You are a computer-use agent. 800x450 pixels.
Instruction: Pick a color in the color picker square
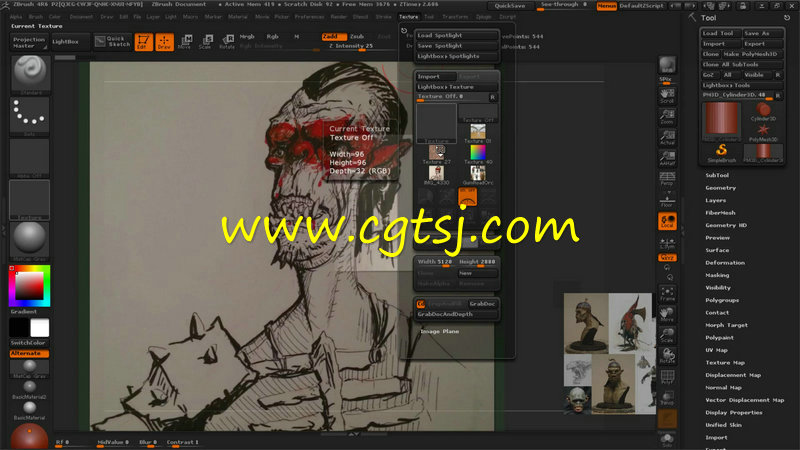[x=29, y=286]
